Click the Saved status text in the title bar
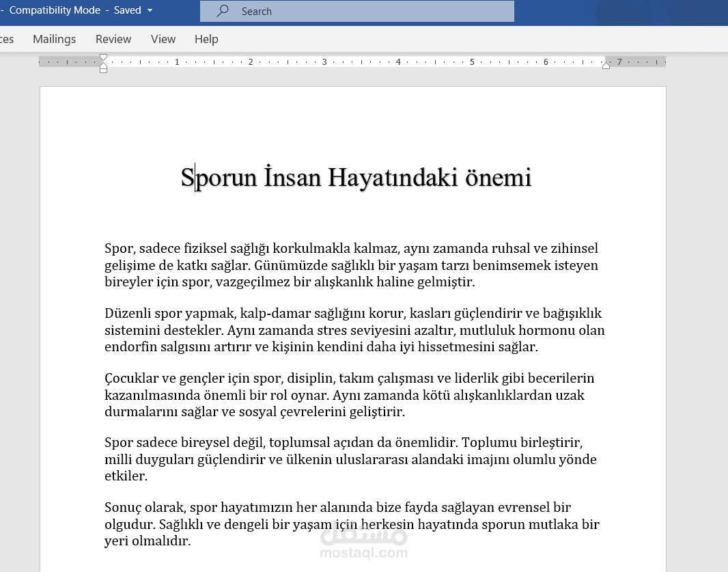 coord(127,10)
